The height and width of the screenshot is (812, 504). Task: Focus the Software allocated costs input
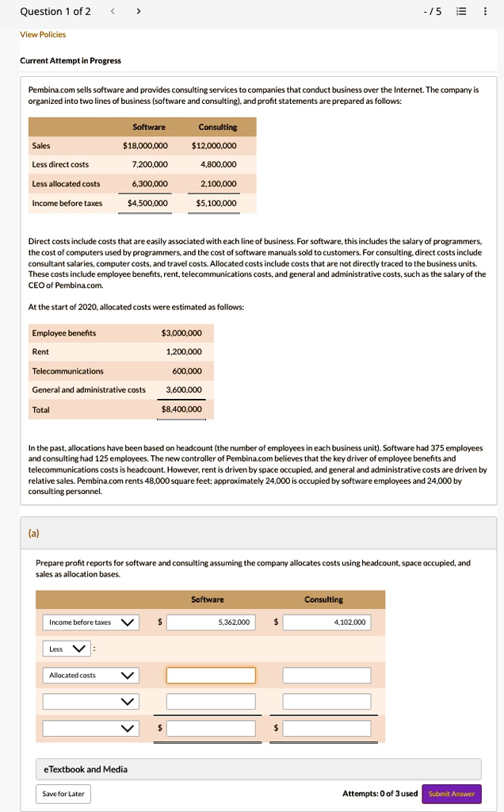pyautogui.click(x=211, y=676)
